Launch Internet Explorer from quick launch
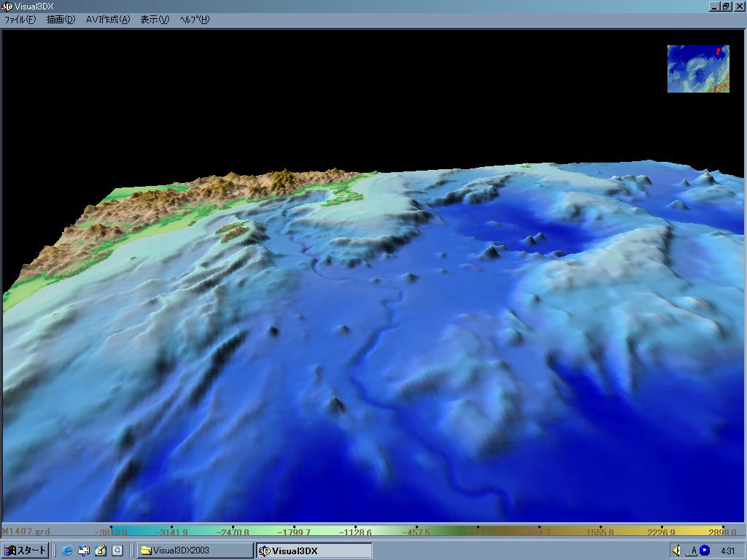Image resolution: width=747 pixels, height=560 pixels. click(x=68, y=551)
